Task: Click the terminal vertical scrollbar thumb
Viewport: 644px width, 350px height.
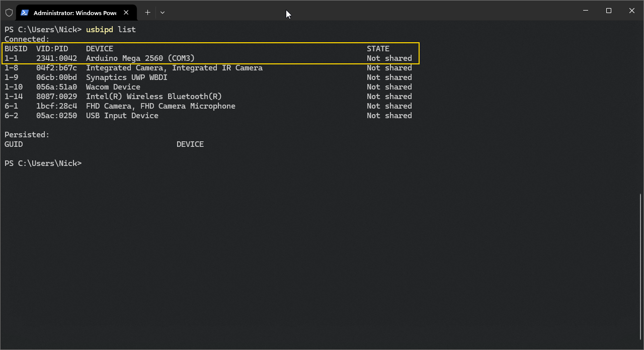Action: (640, 266)
